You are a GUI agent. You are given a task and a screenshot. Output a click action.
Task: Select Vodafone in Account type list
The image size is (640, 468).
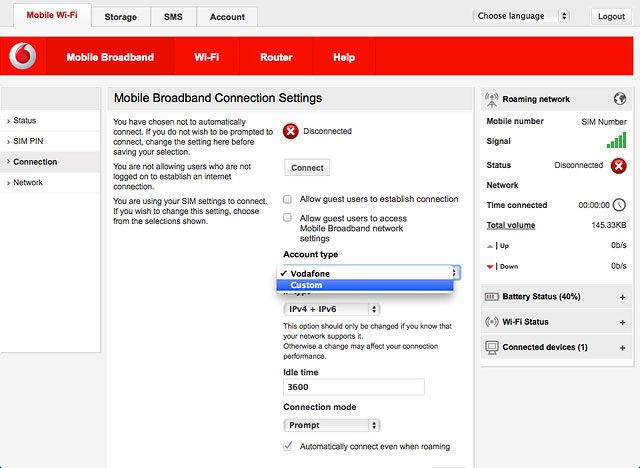point(365,273)
